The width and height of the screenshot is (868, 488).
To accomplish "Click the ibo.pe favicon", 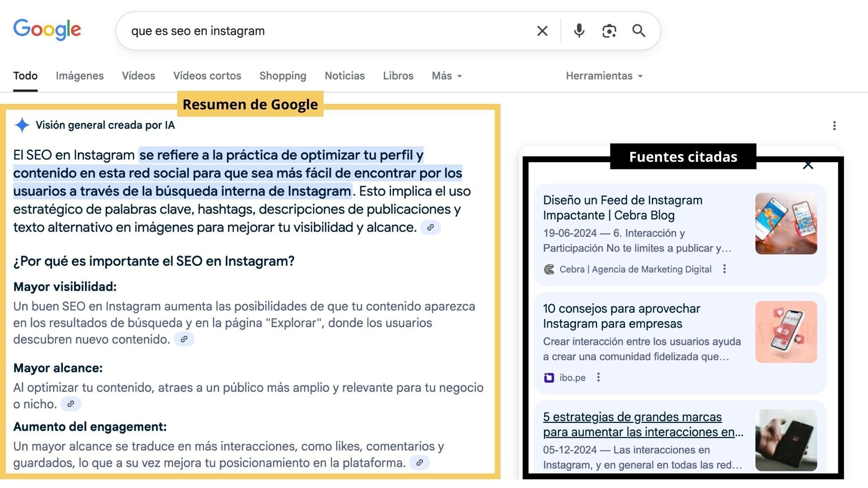I will tap(549, 377).
